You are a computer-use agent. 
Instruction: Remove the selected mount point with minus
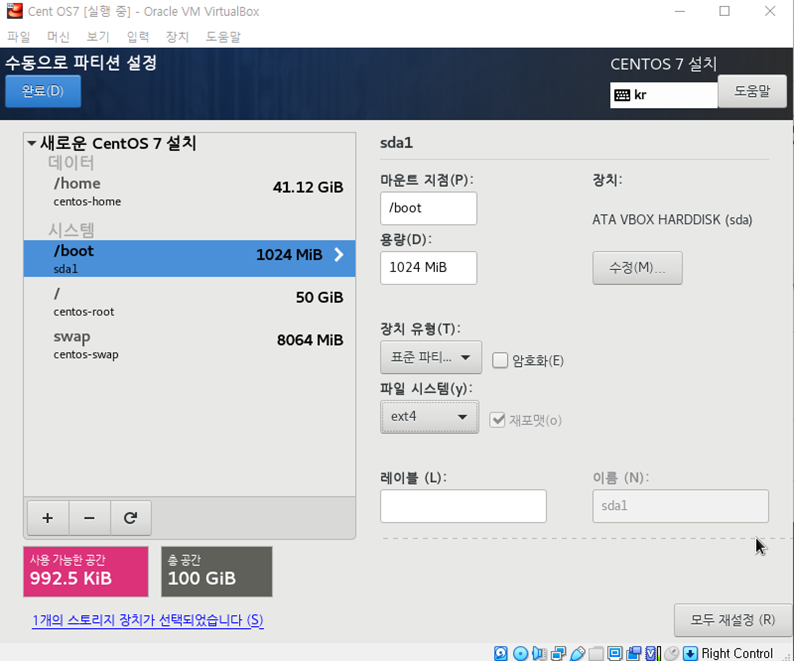click(89, 518)
